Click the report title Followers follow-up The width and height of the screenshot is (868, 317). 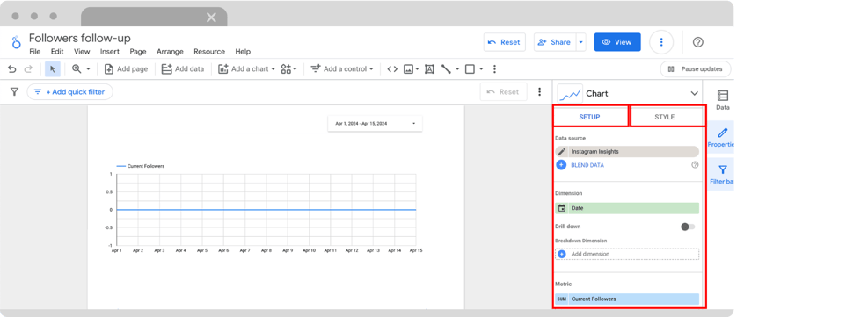[x=80, y=38]
